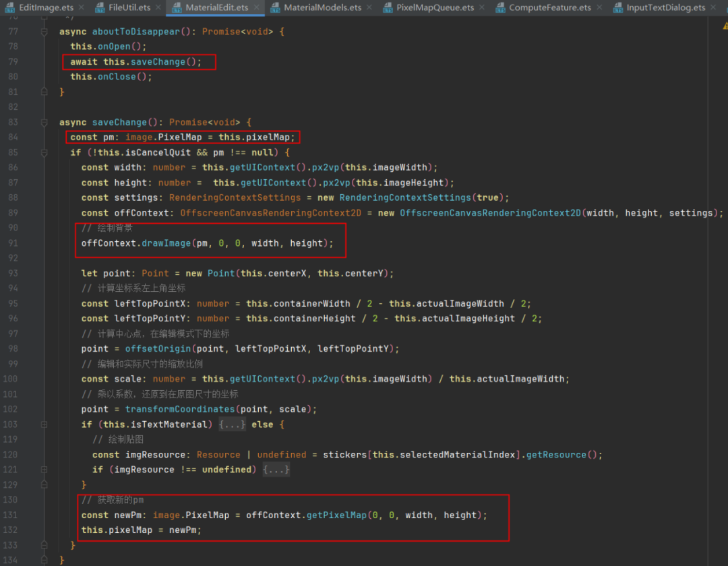Collapse aboutToDisappear using its line 77 fold marker
This screenshot has width=728, height=566.
[44, 32]
